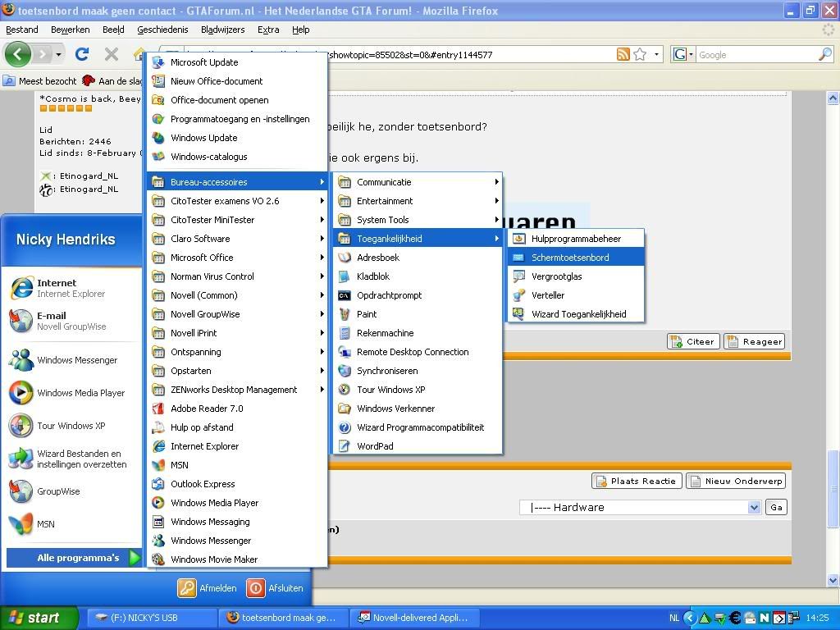Click the Windows start button
The width and height of the screenshot is (840, 630).
[x=39, y=618]
